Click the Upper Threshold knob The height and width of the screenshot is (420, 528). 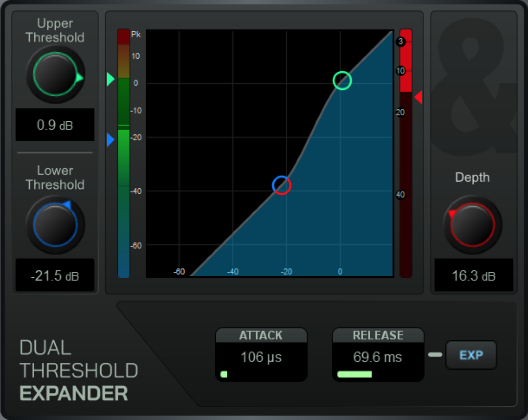pyautogui.click(x=55, y=74)
